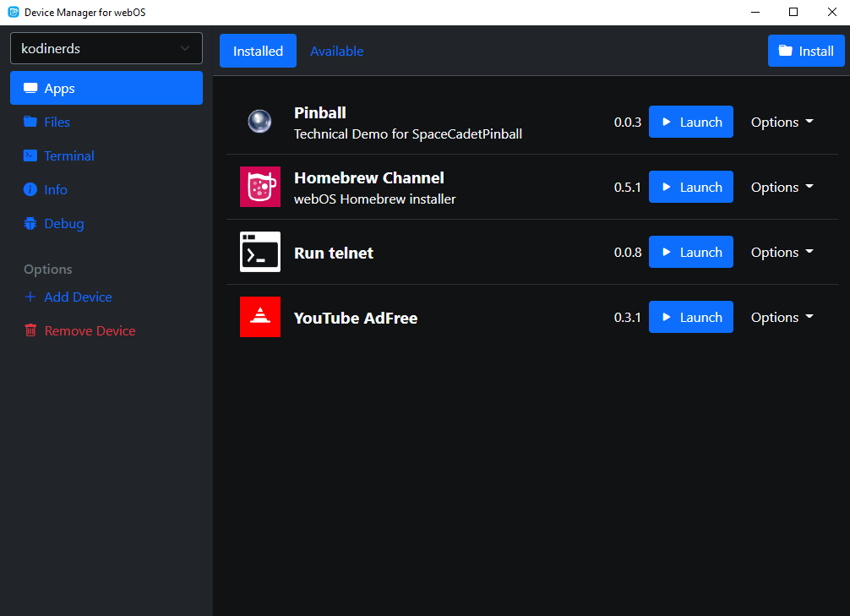The height and width of the screenshot is (616, 850).
Task: Click the play icon on telnet Launch
Action: point(667,252)
